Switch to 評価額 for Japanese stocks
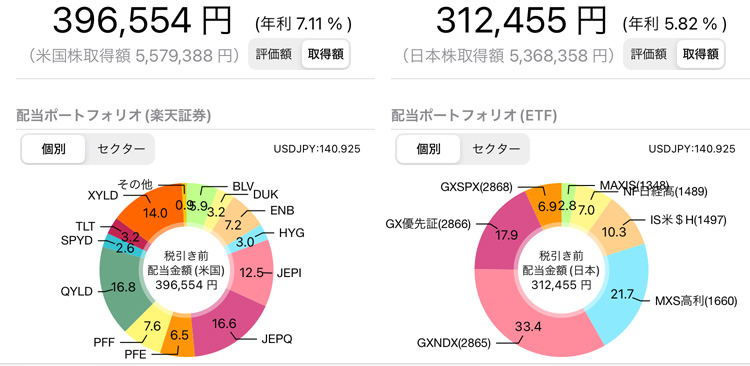Viewport: 750px width, 366px height. (649, 55)
